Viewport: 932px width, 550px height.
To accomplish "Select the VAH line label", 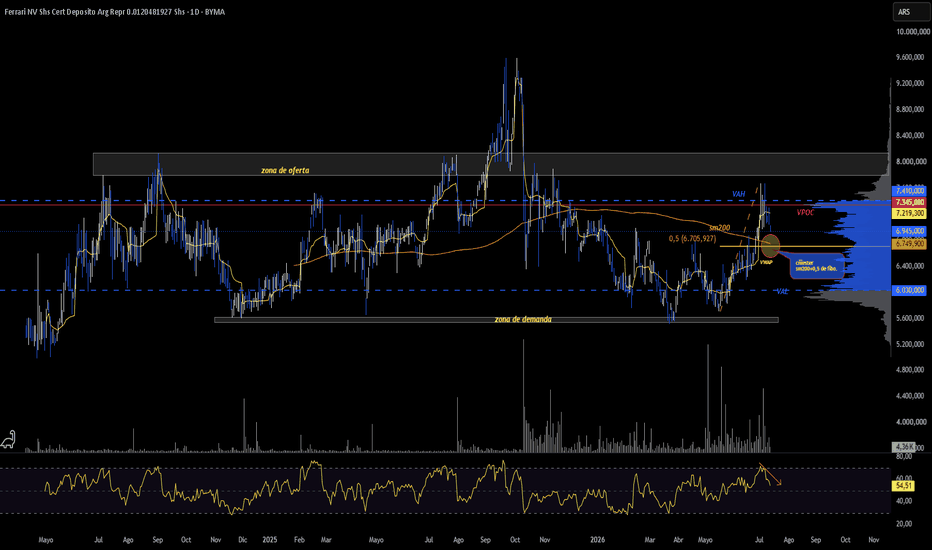I will pyautogui.click(x=738, y=194).
